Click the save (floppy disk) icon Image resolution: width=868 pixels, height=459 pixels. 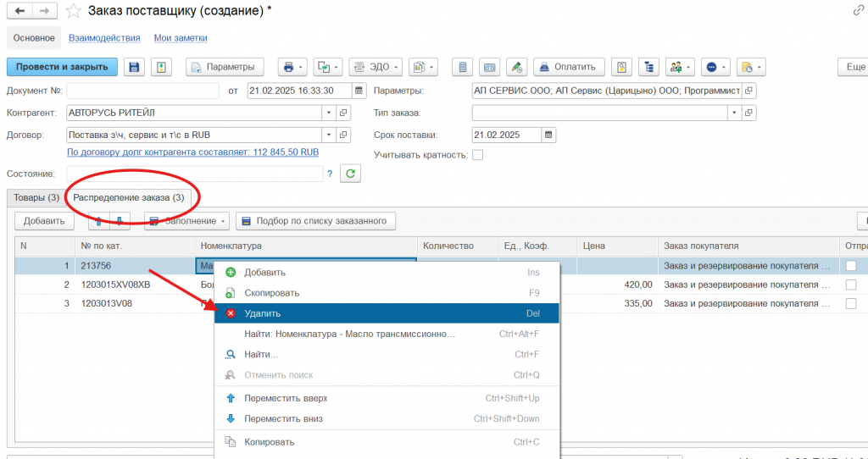pos(133,67)
